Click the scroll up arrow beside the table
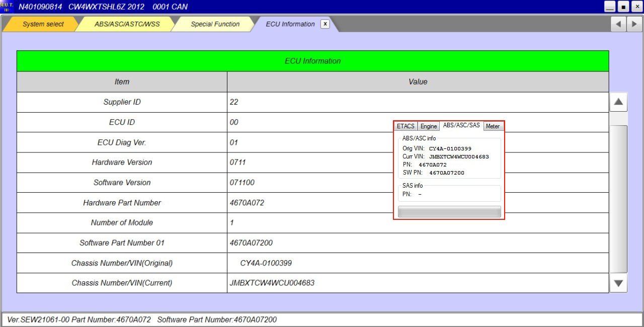644x327 pixels. coord(618,102)
